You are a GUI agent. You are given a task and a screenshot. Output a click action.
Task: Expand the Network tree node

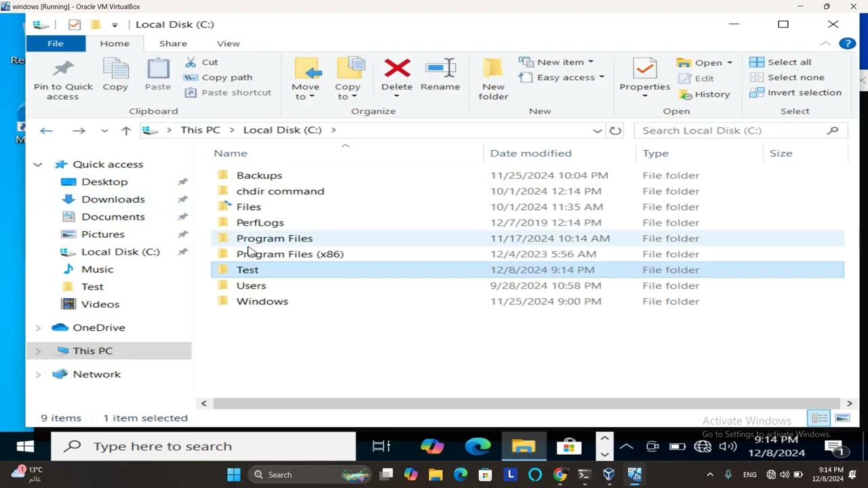click(x=38, y=374)
